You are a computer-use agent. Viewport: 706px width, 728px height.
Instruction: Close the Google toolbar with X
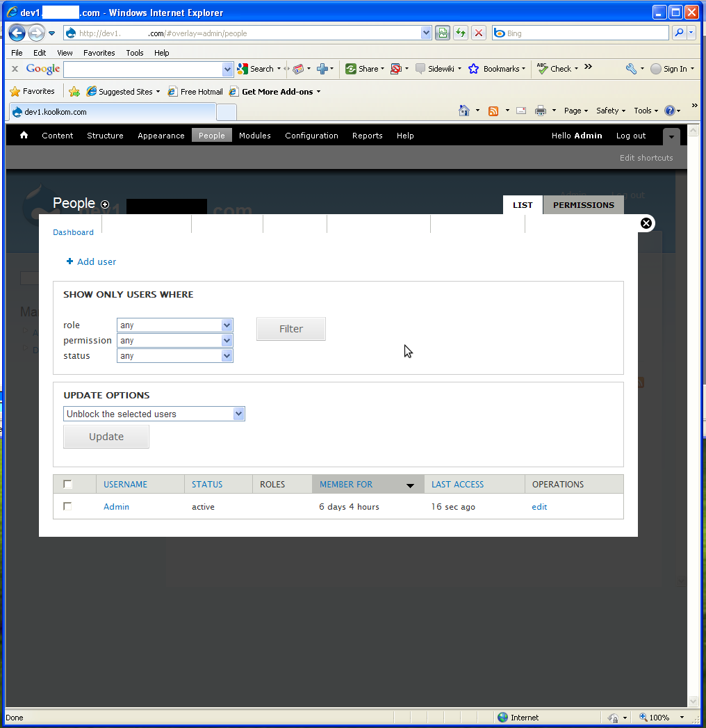click(x=15, y=69)
